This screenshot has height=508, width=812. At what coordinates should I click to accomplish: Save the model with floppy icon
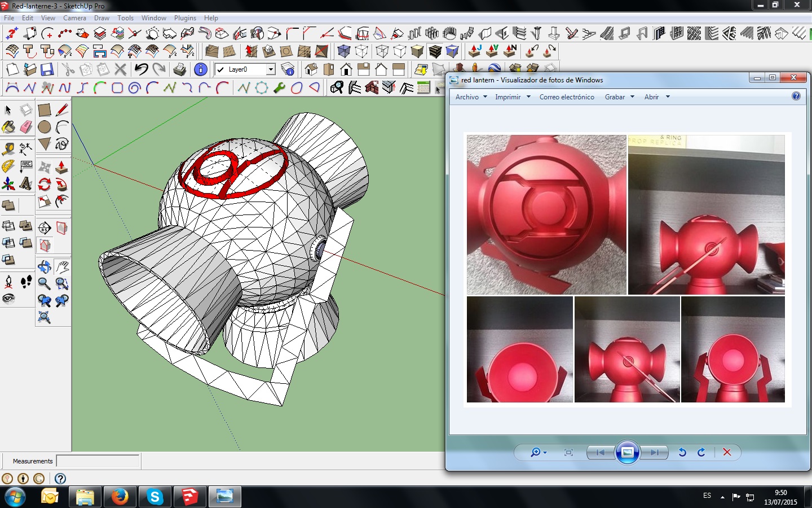click(47, 69)
